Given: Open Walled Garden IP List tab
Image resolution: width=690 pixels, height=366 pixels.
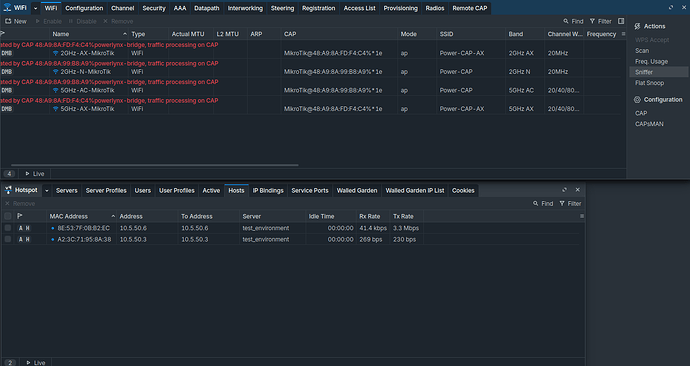Looking at the screenshot, I should (415, 190).
